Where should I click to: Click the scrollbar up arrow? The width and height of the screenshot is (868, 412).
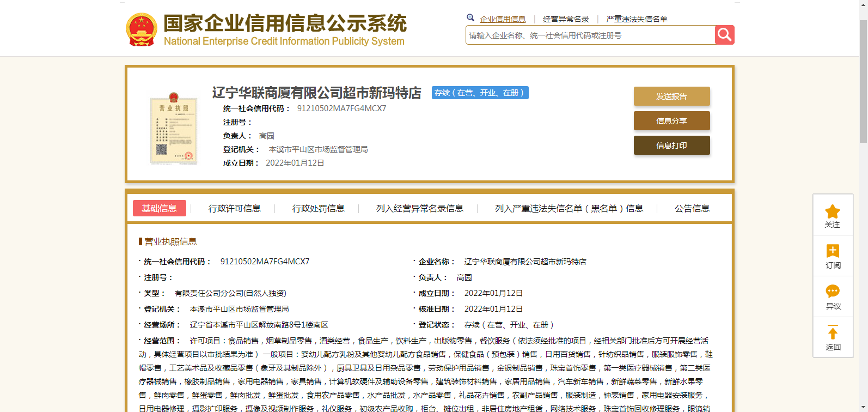[x=863, y=4]
